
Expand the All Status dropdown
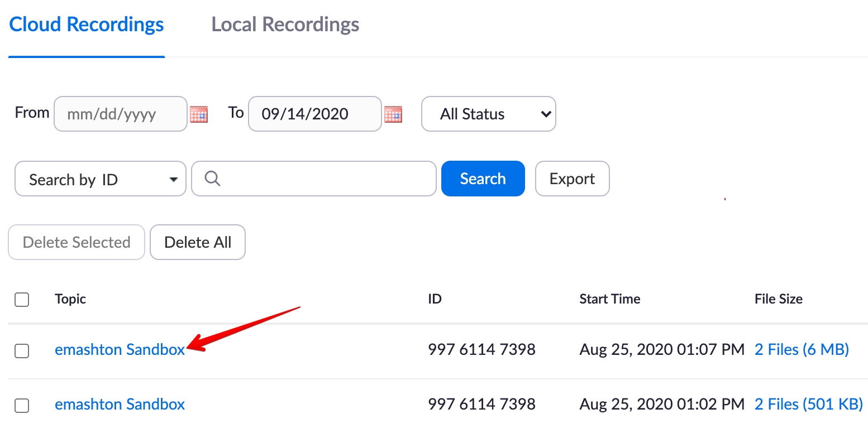tap(488, 114)
